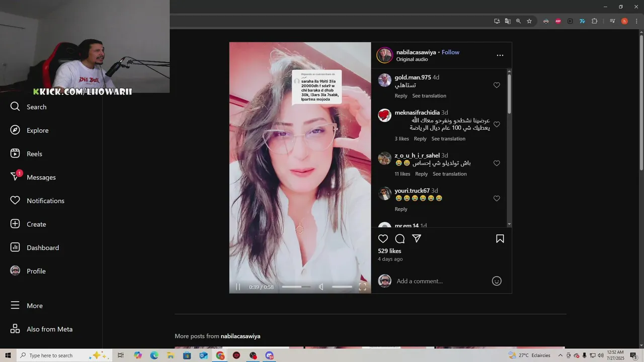
Task: See translation of gold.man.975's comment
Action: click(429, 96)
